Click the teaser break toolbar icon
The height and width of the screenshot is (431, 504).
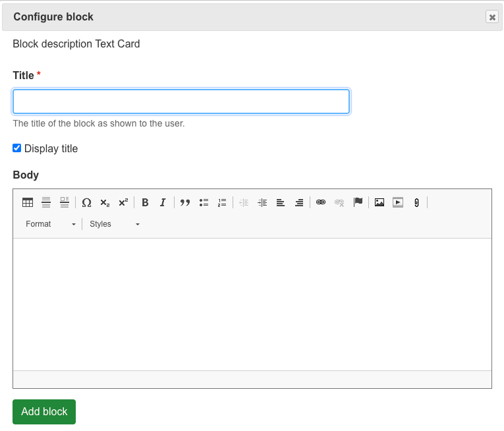click(x=65, y=202)
